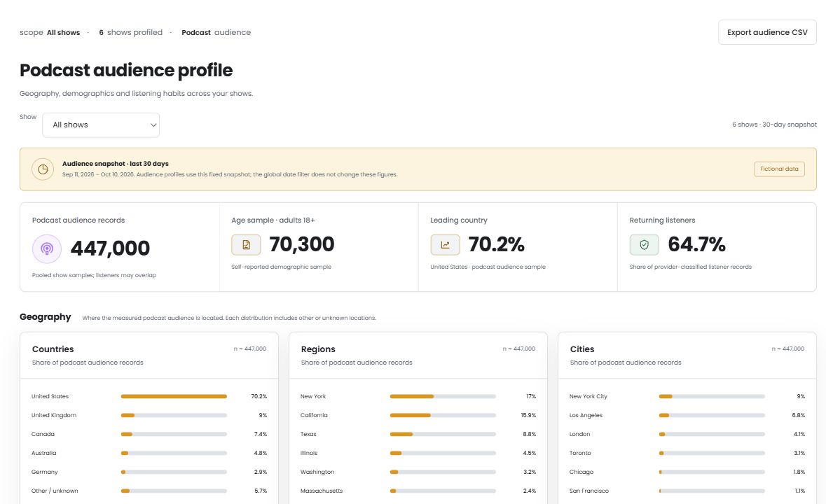This screenshot has width=826, height=504.
Task: Click '6 shows profiled' breadcrumb text
Action: tap(130, 33)
